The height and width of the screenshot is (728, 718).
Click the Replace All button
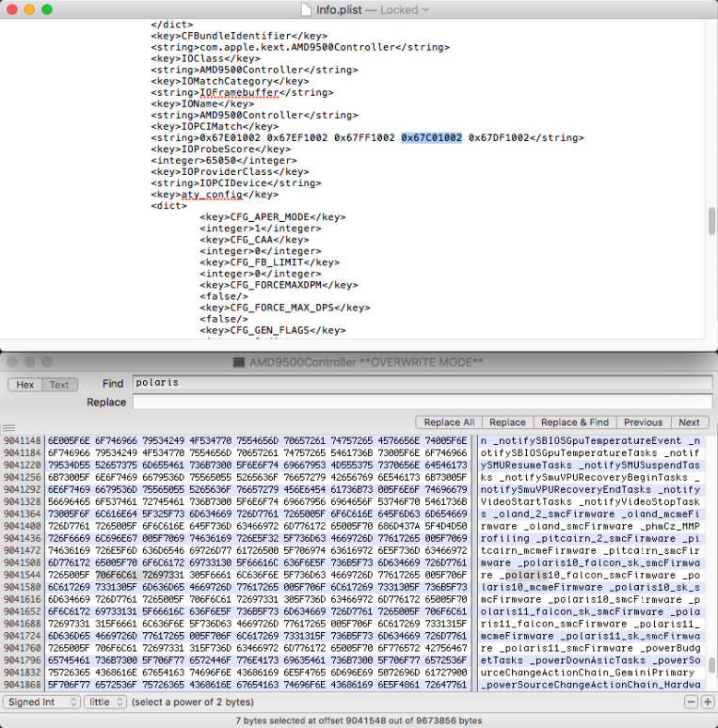click(449, 422)
